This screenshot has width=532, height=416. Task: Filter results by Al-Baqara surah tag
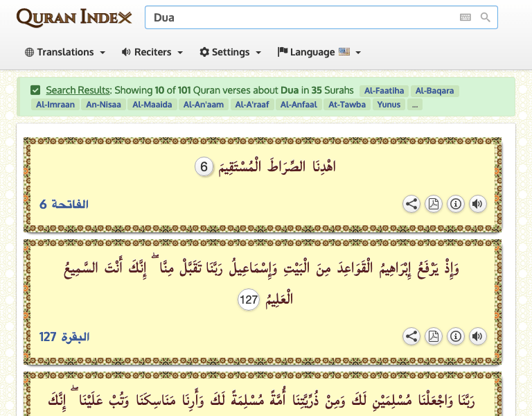point(436,91)
